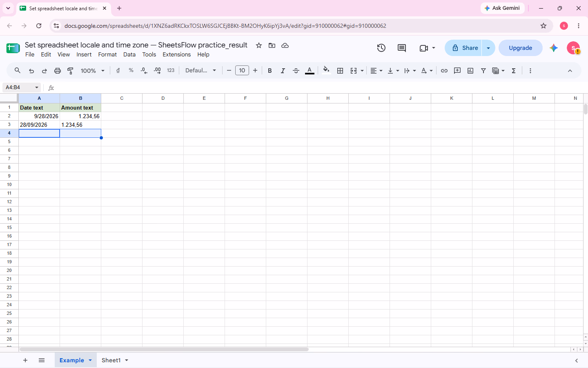
Task: Expand the Example sheet tab menu arrow
Action: pyautogui.click(x=90, y=360)
